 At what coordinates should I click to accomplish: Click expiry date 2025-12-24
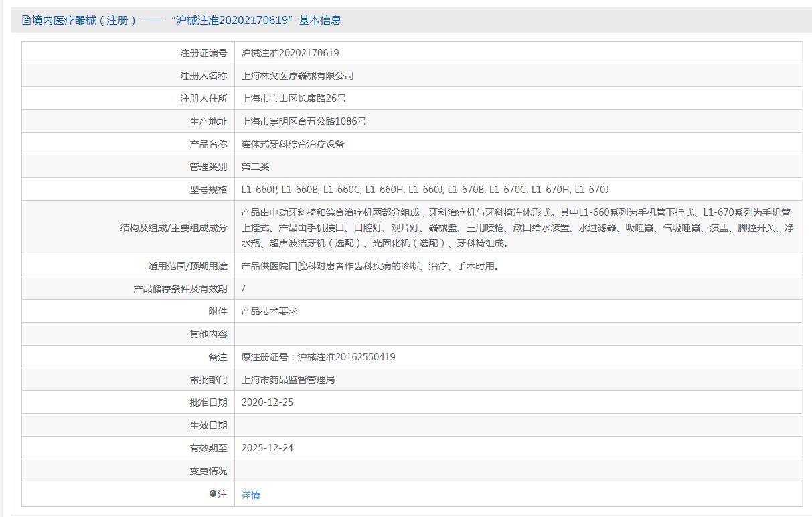coord(267,448)
